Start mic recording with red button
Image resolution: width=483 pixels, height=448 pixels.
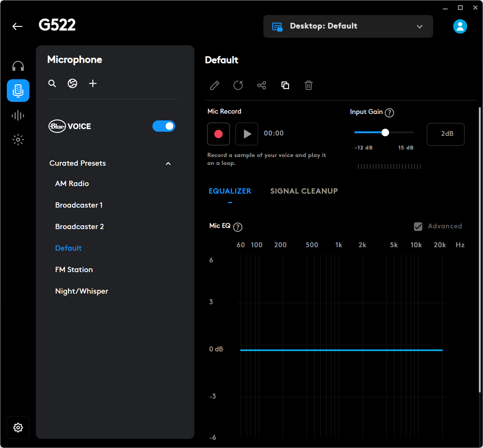(218, 134)
